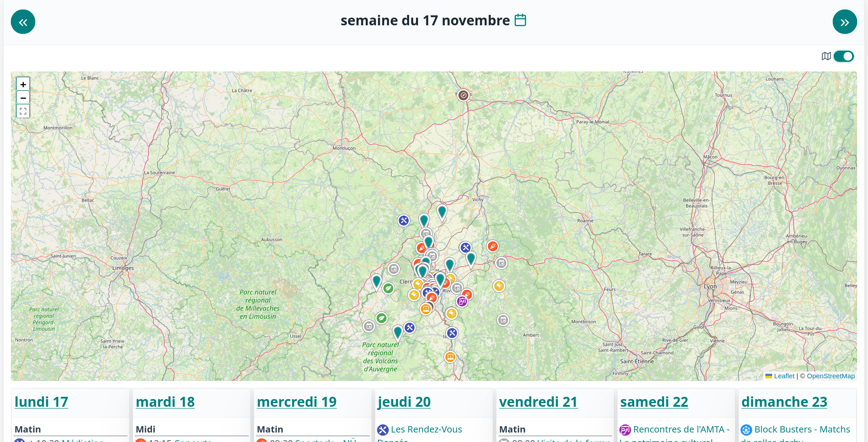Enter fullscreen map view
This screenshot has height=442, width=868.
tap(23, 111)
